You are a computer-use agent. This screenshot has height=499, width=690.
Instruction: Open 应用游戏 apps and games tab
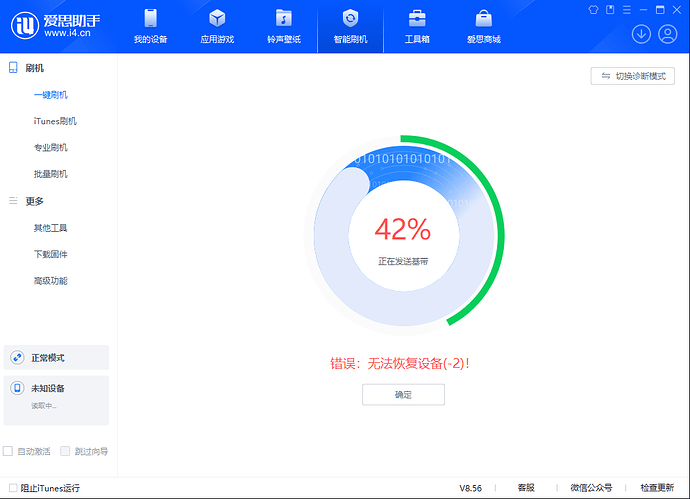click(x=217, y=26)
